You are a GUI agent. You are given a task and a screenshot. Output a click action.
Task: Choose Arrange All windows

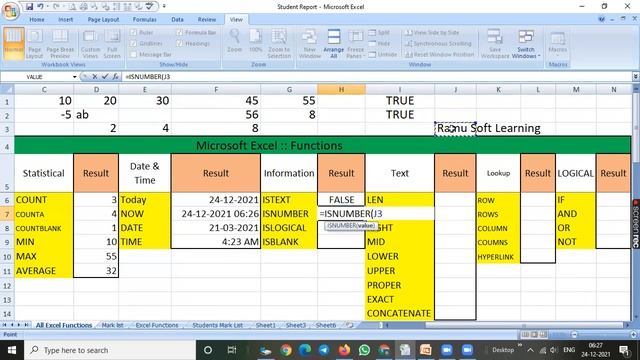[333, 44]
